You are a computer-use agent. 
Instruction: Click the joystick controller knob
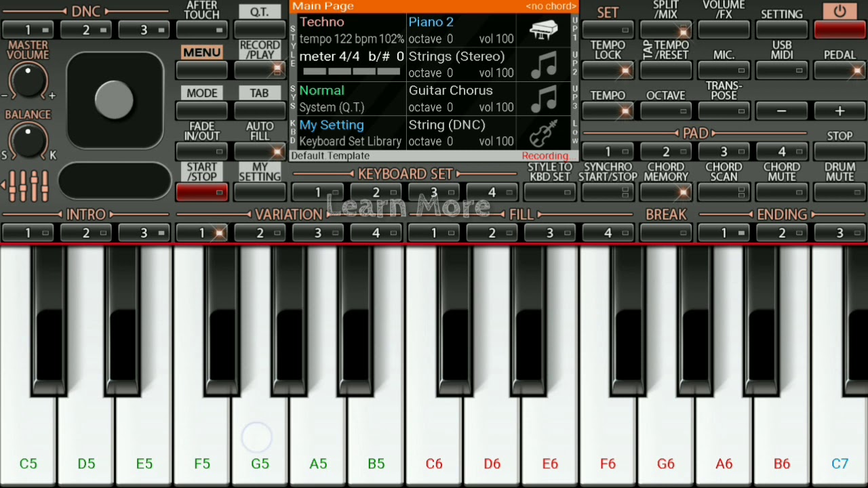[114, 100]
